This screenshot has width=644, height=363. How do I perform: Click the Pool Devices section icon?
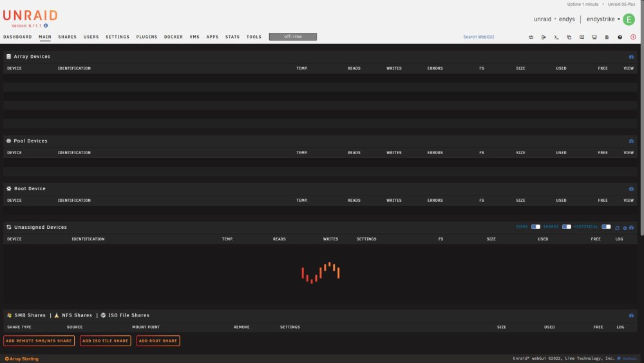tap(8, 141)
